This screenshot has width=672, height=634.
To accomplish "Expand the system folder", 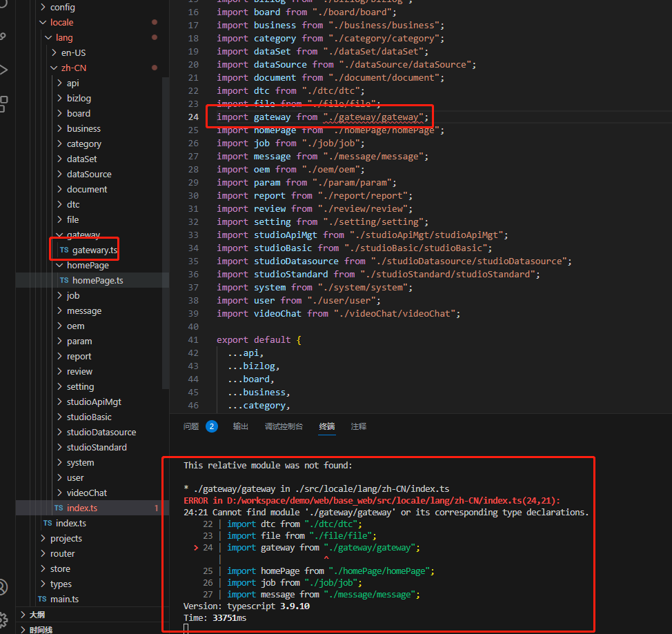I will [80, 462].
